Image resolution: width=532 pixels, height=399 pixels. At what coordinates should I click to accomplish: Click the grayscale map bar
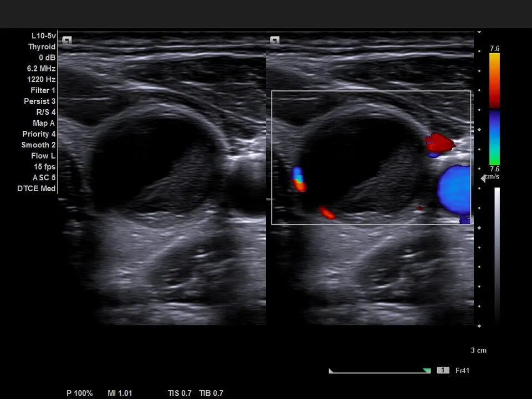(497, 255)
